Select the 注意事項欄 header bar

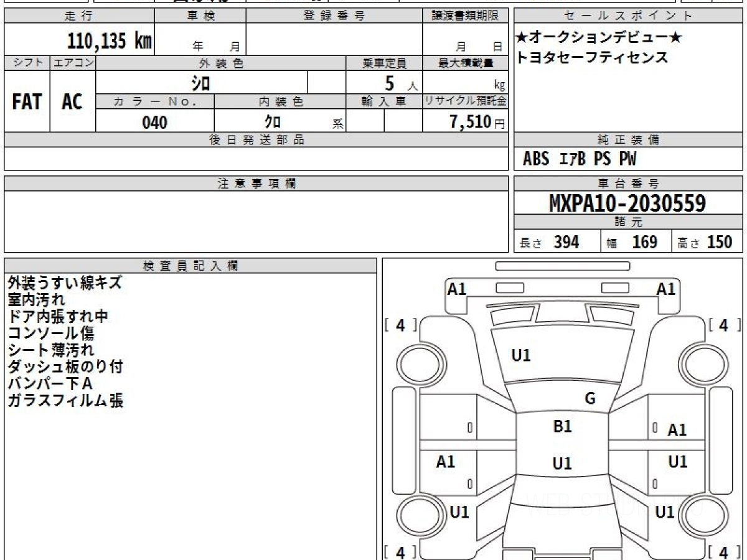pos(256,184)
